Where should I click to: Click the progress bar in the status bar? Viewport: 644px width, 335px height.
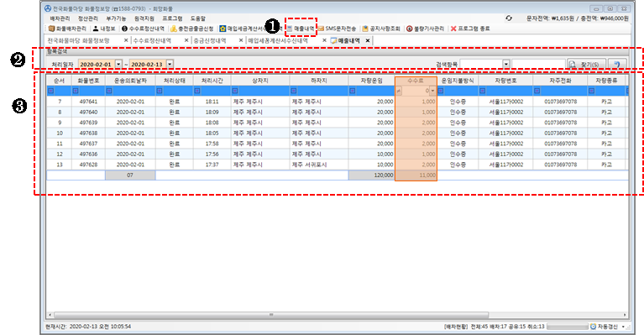tap(568, 327)
